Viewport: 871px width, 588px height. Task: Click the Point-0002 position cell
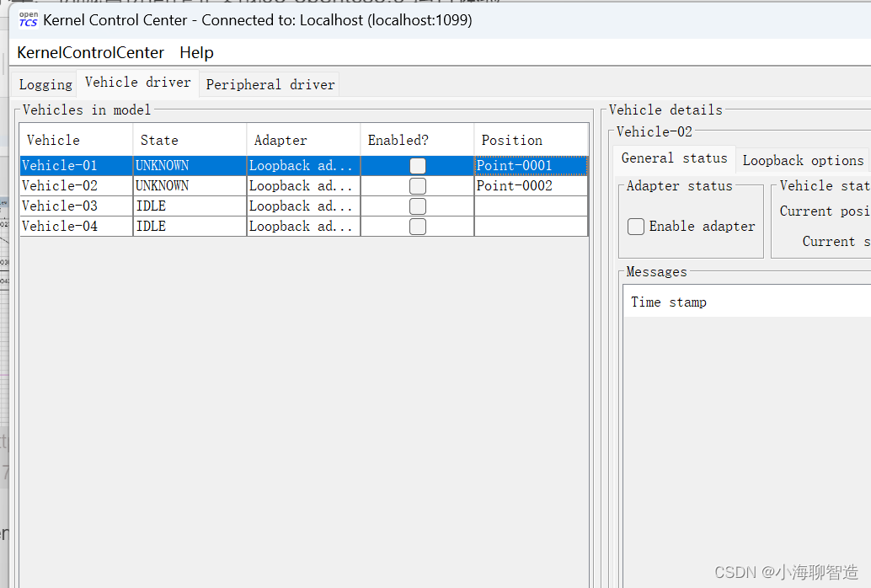coord(531,185)
